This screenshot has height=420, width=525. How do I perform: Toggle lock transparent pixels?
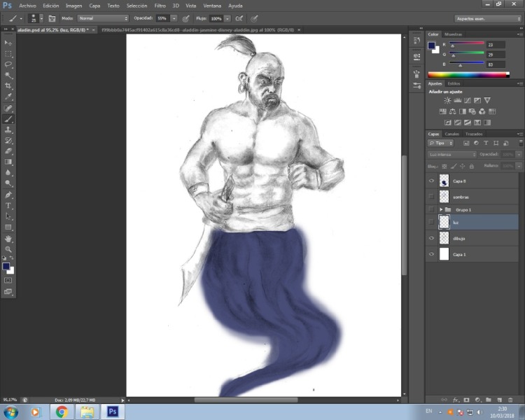[x=444, y=166]
